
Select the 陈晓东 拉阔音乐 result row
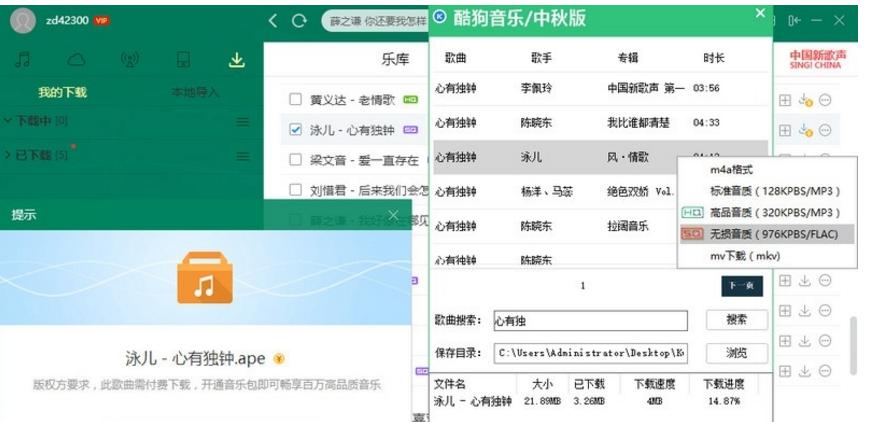click(601, 226)
